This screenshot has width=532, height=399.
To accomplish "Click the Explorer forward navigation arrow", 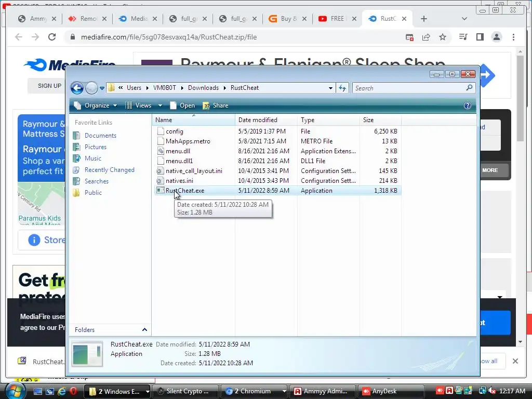I will pyautogui.click(x=91, y=88).
